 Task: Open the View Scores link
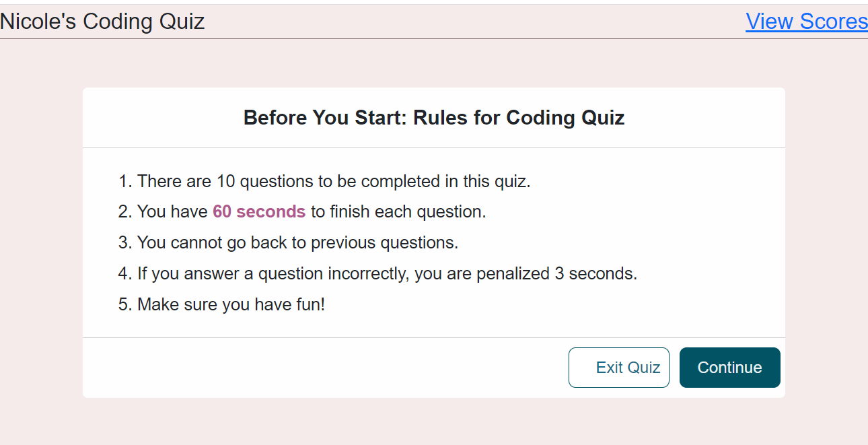pyautogui.click(x=806, y=22)
